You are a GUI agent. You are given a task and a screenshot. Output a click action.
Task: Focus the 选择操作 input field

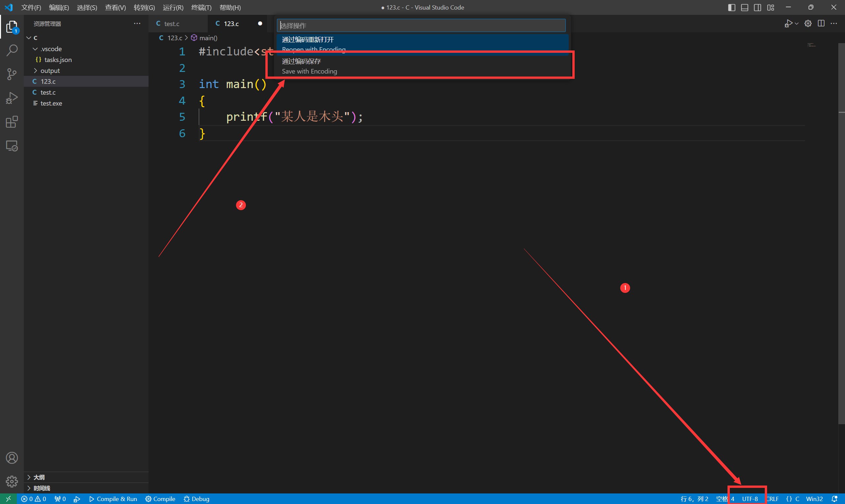coord(421,25)
